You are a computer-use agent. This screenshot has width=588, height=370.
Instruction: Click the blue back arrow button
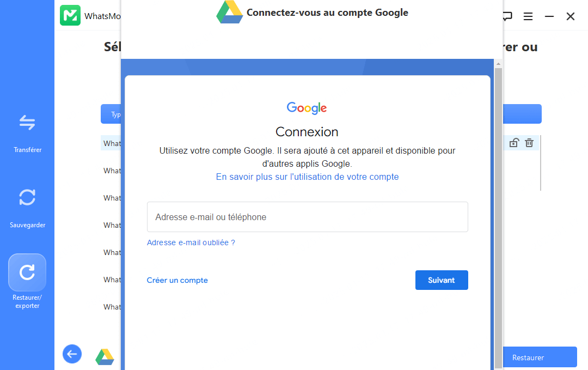click(72, 354)
